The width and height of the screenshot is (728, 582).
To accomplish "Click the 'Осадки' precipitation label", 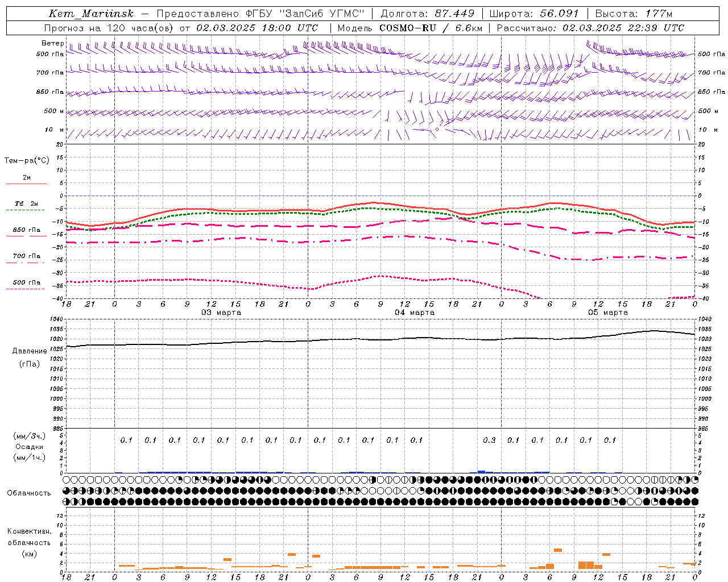I will pyautogui.click(x=29, y=447).
